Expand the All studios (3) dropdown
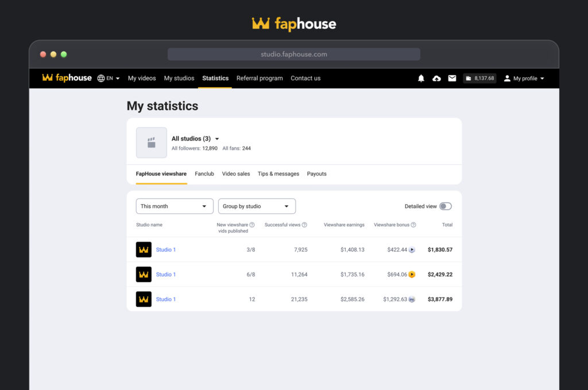The width and height of the screenshot is (588, 390). pos(195,139)
